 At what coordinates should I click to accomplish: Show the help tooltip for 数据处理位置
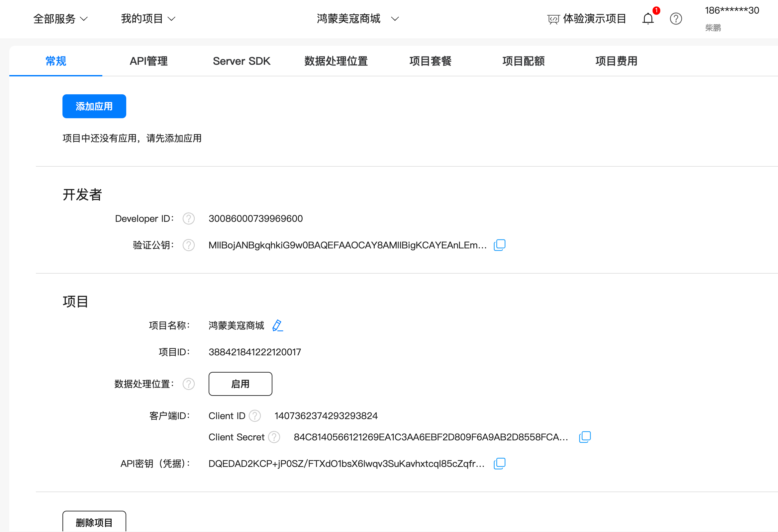(188, 384)
